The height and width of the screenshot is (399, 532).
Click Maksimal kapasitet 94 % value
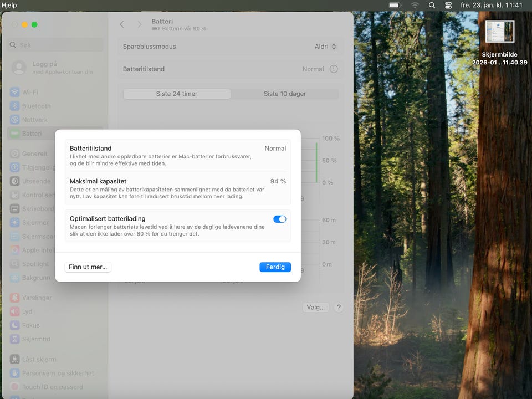coord(278,181)
